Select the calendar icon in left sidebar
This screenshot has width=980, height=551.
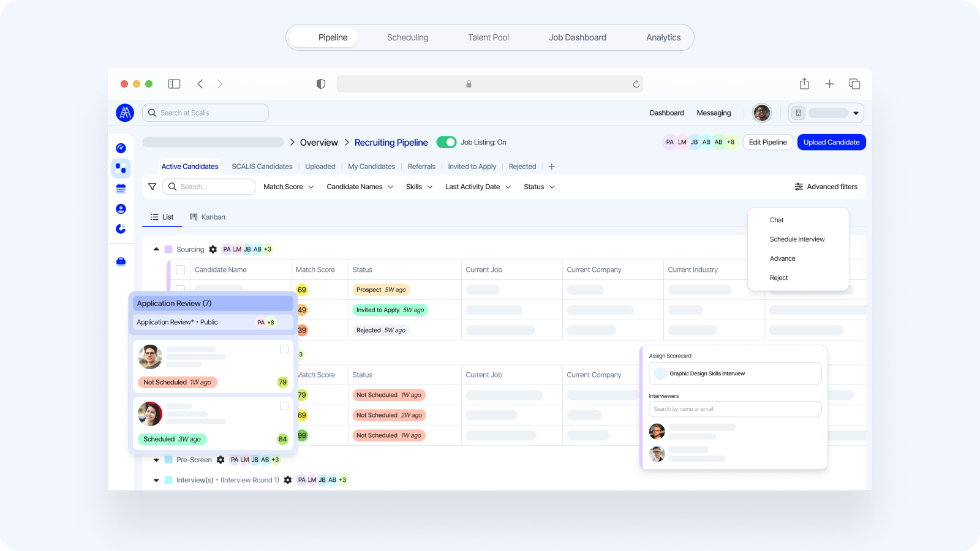click(121, 188)
